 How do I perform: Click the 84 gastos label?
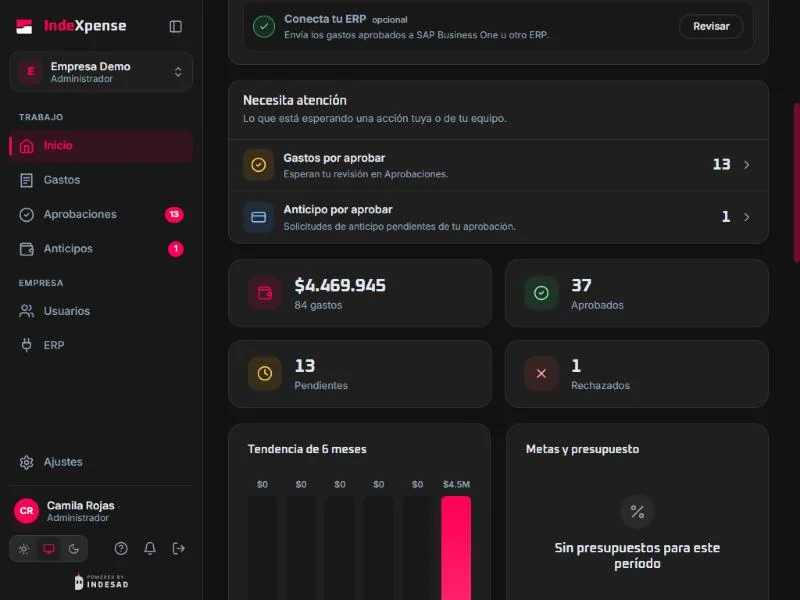[318, 305]
